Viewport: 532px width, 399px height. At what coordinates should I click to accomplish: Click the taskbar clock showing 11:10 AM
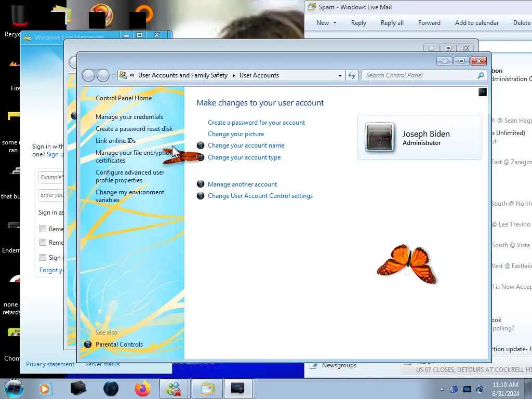point(506,389)
